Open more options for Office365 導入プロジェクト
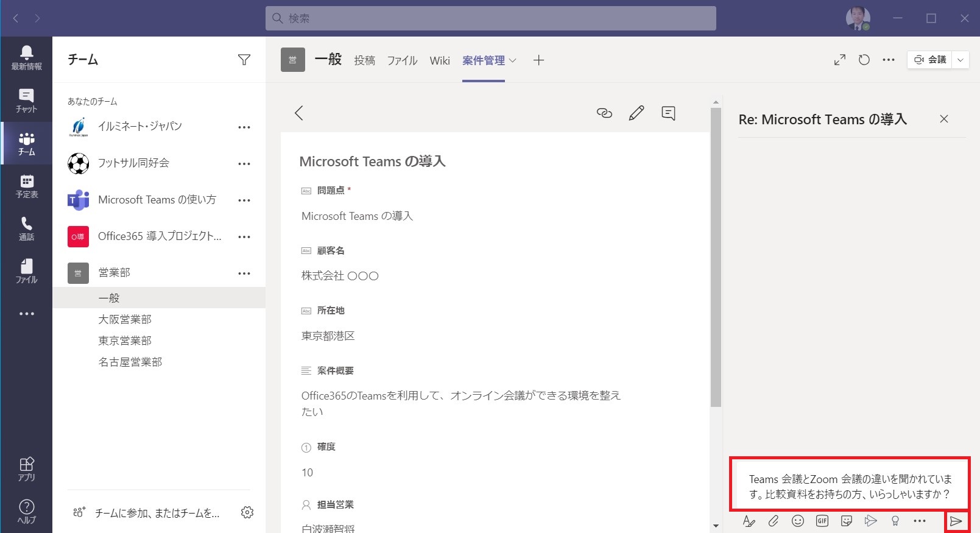This screenshot has width=980, height=533. (x=244, y=237)
